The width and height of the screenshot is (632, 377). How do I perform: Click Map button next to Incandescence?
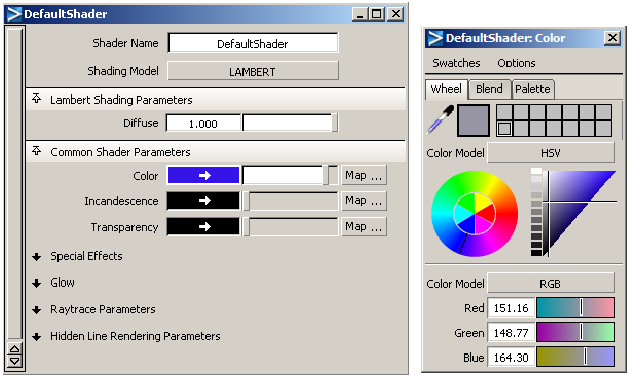pyautogui.click(x=363, y=200)
